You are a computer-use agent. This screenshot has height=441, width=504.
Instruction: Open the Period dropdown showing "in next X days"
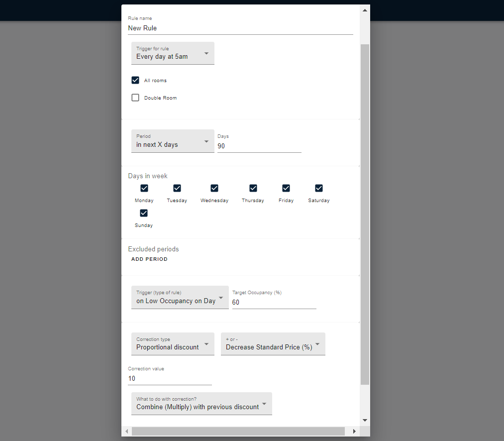click(x=173, y=141)
